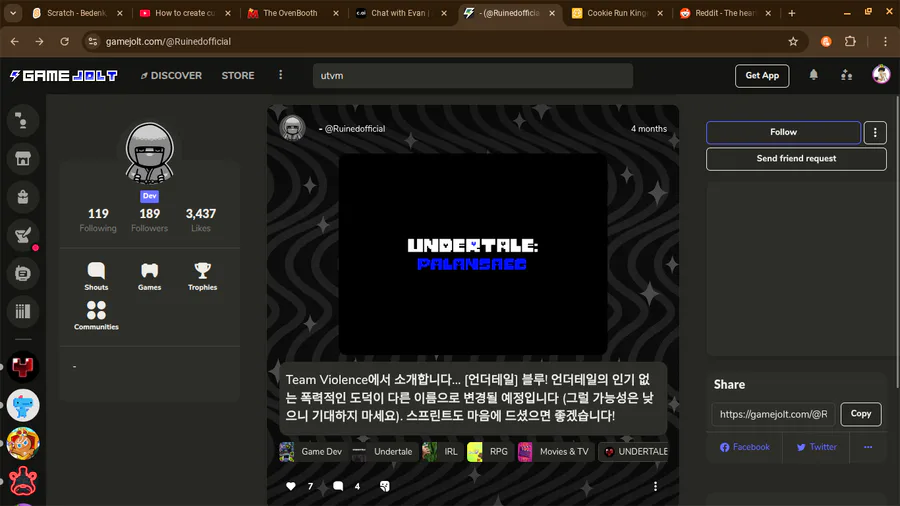Open the chat icon in left sidebar
The height and width of the screenshot is (506, 900).
(23, 273)
